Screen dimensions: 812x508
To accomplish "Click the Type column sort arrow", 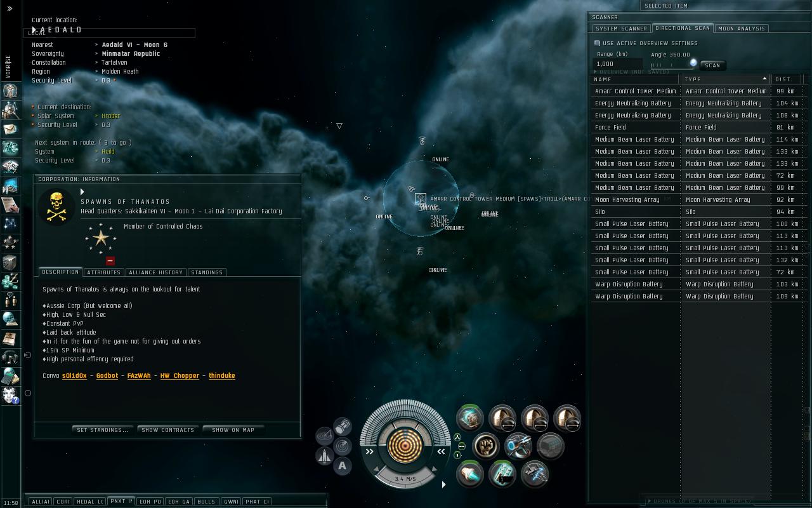I will coord(764,79).
